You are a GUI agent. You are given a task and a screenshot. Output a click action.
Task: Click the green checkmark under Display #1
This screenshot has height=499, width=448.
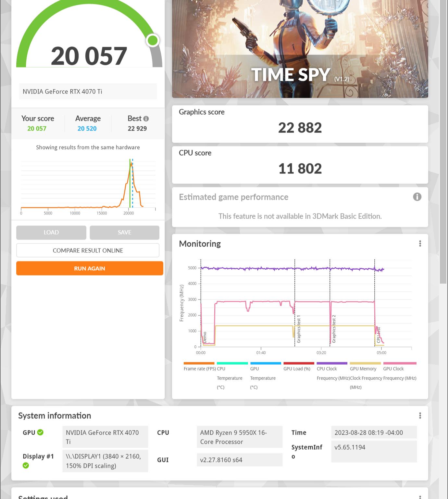point(26,466)
